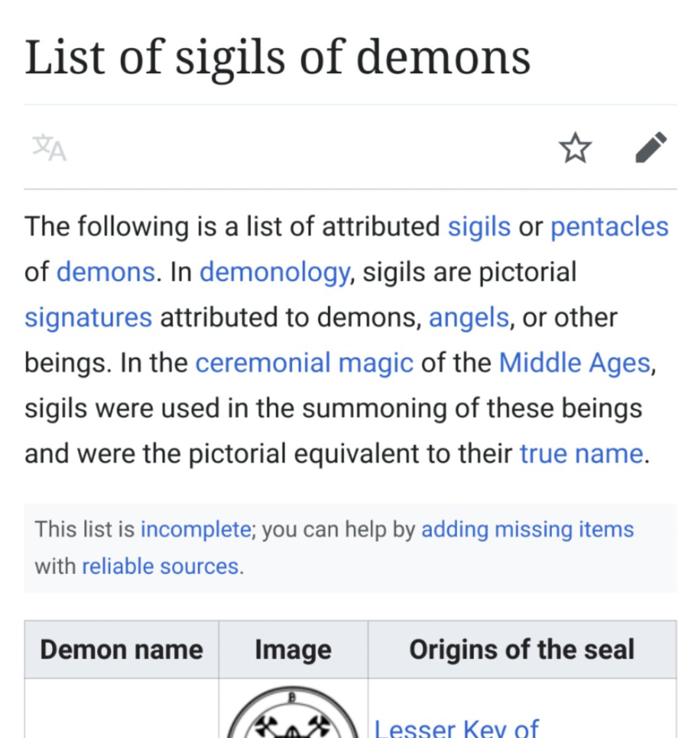
Task: Open the language translation icon
Action: pos(49,148)
